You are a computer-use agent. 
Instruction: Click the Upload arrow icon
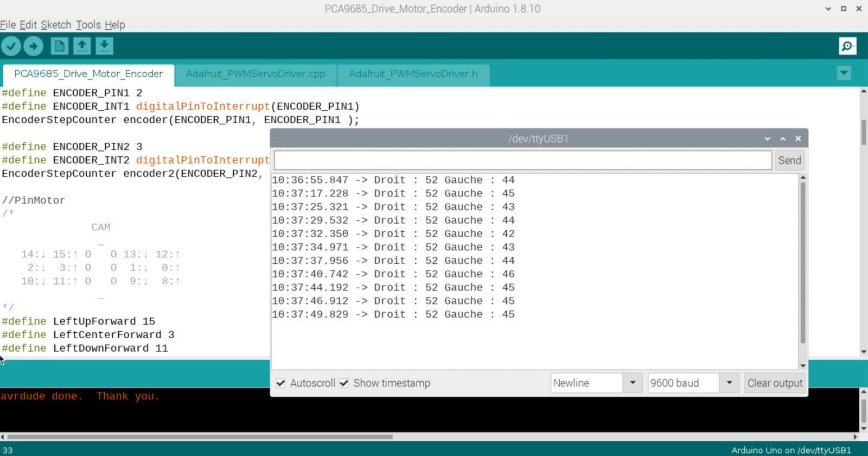pos(34,46)
